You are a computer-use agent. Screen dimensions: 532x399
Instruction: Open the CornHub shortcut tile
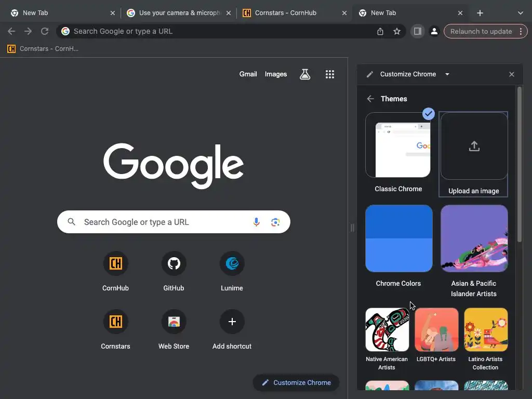pyautogui.click(x=115, y=271)
